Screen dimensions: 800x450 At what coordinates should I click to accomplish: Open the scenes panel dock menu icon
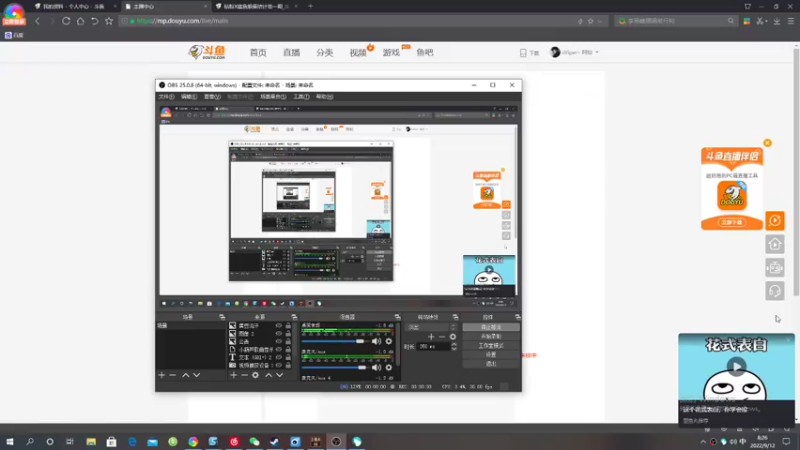(222, 317)
